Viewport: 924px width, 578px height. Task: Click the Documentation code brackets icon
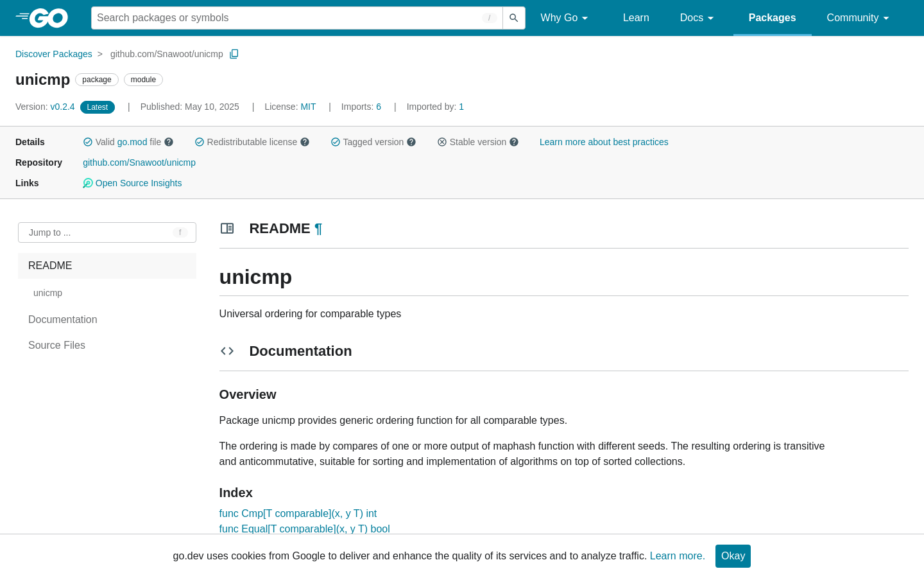(x=227, y=351)
